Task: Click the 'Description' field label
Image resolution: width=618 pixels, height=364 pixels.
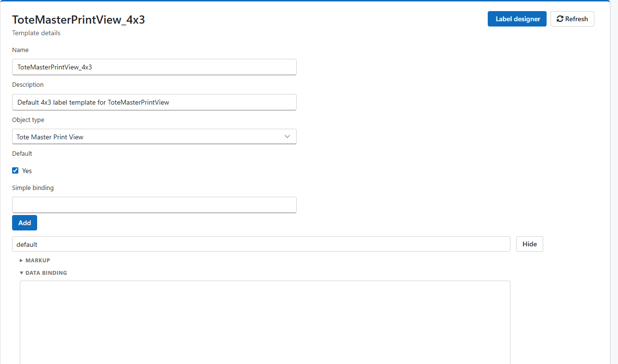Action: tap(28, 85)
